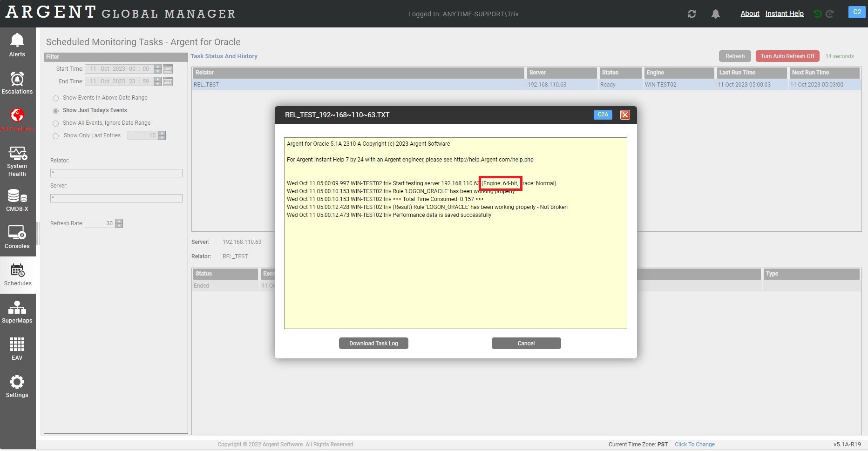
Task: Select Show All Events, Ignore Date Range
Action: [56, 123]
